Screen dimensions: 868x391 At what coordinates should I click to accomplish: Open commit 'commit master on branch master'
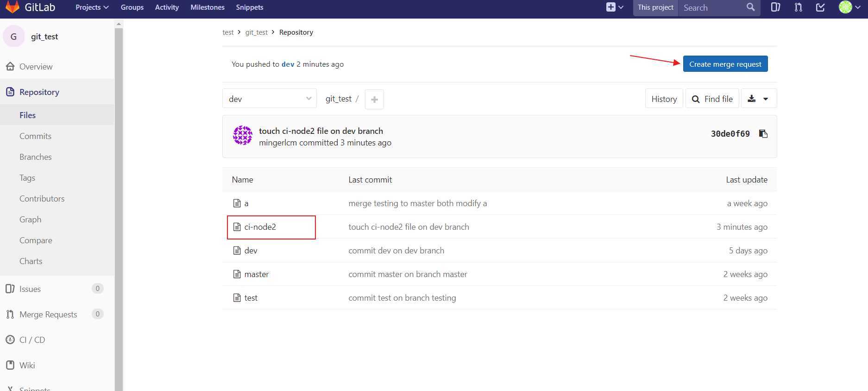click(408, 274)
